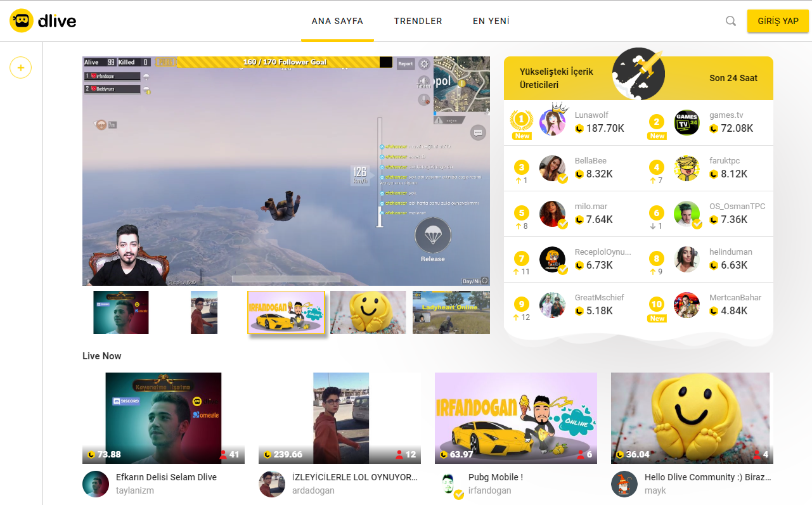This screenshot has height=505, width=812.
Task: Click mayk's profile avatar
Action: (x=624, y=484)
